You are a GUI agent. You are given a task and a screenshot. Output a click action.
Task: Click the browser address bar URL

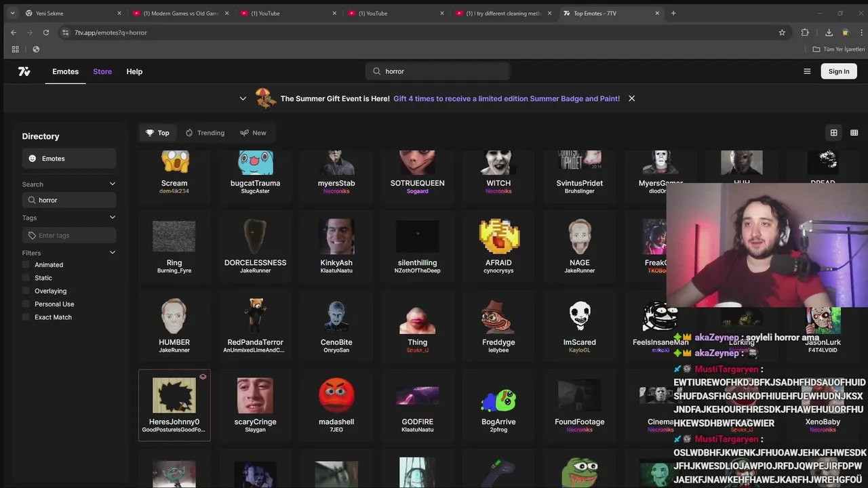tap(111, 33)
